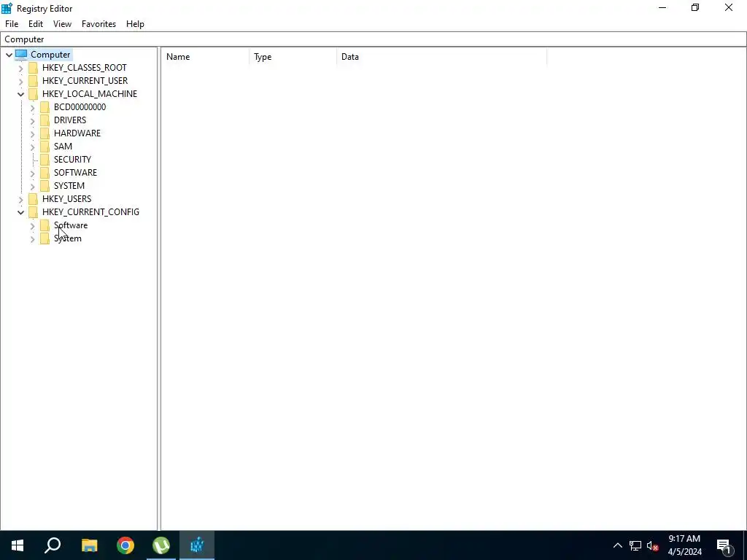This screenshot has height=560, width=747.
Task: Click the Registry Editor title bar icon
Action: tap(7, 8)
